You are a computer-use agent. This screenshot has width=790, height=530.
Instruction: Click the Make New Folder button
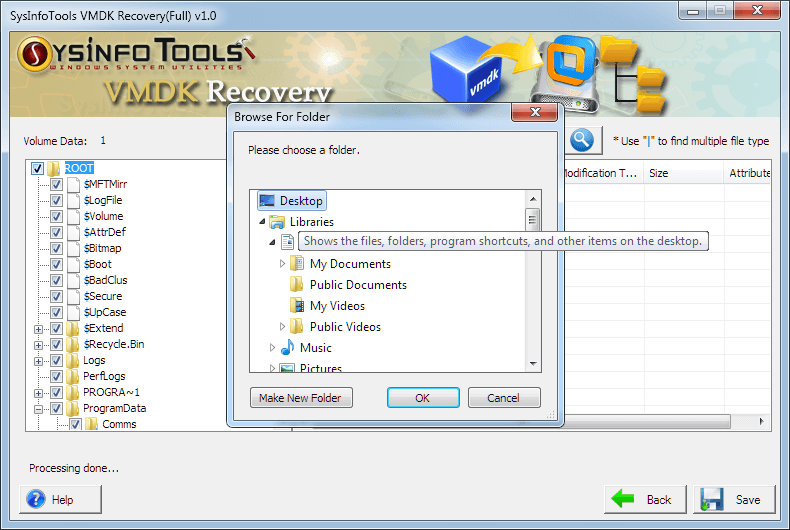click(x=300, y=398)
